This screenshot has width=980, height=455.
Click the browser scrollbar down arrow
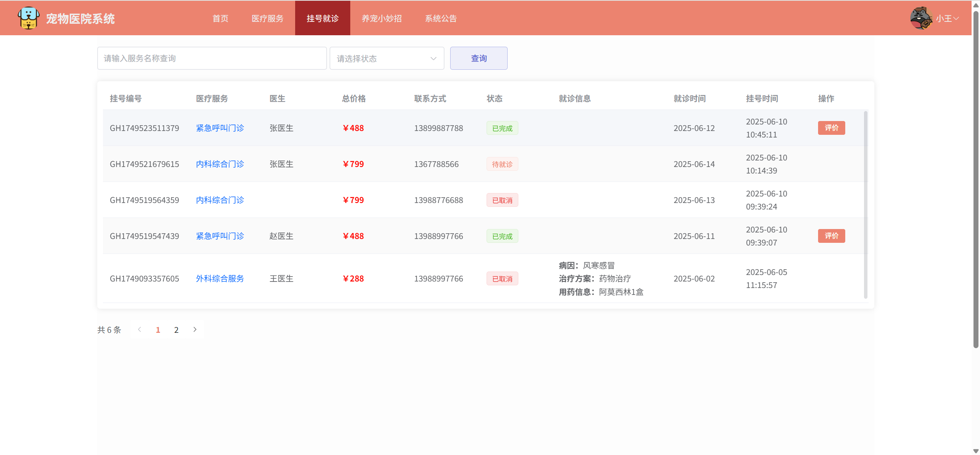(975, 451)
